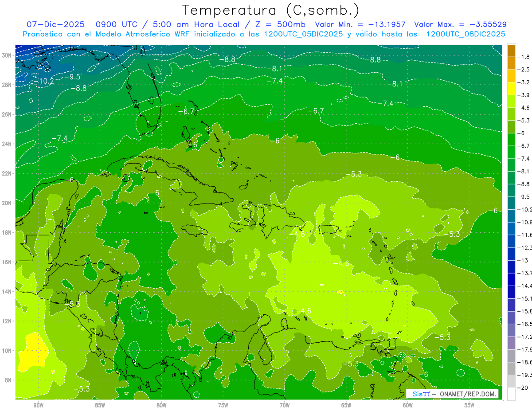Click the "24N" latitude axis label

coord(7,144)
